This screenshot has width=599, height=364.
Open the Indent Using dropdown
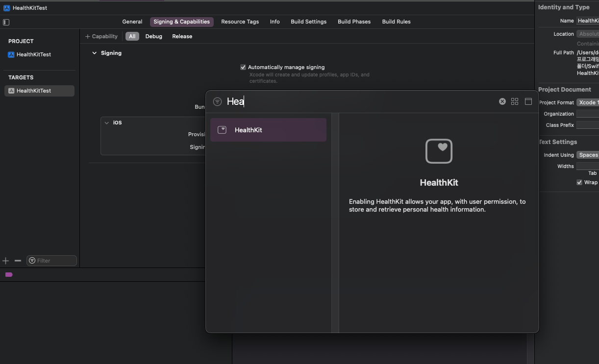[588, 155]
